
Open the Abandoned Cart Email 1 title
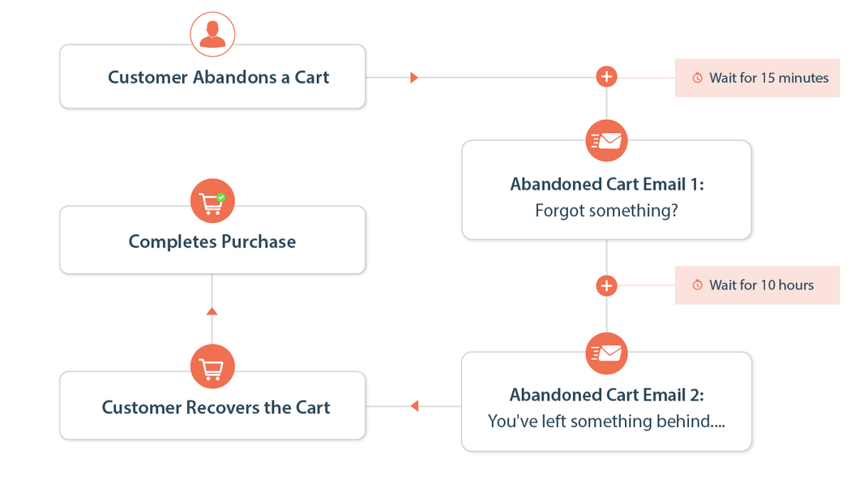click(x=606, y=184)
